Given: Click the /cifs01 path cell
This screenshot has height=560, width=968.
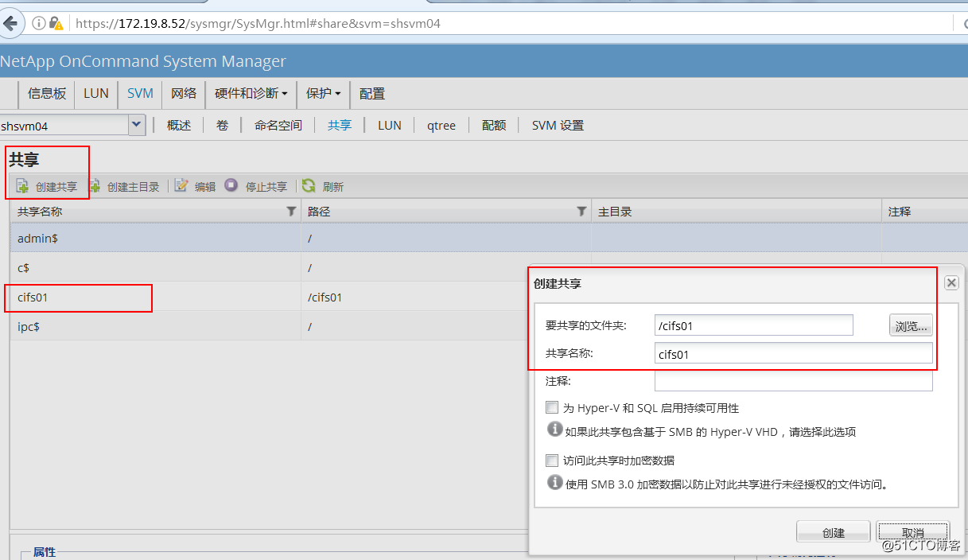Looking at the screenshot, I should [x=325, y=297].
